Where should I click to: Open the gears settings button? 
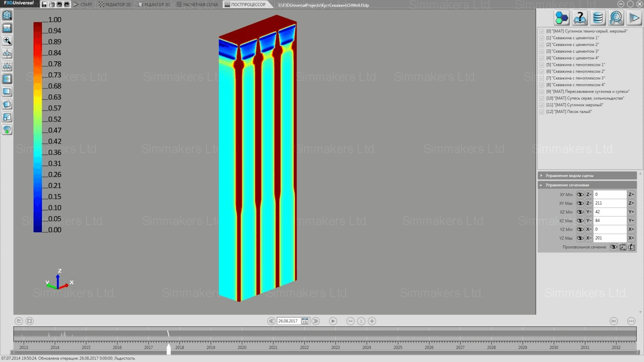click(616, 18)
